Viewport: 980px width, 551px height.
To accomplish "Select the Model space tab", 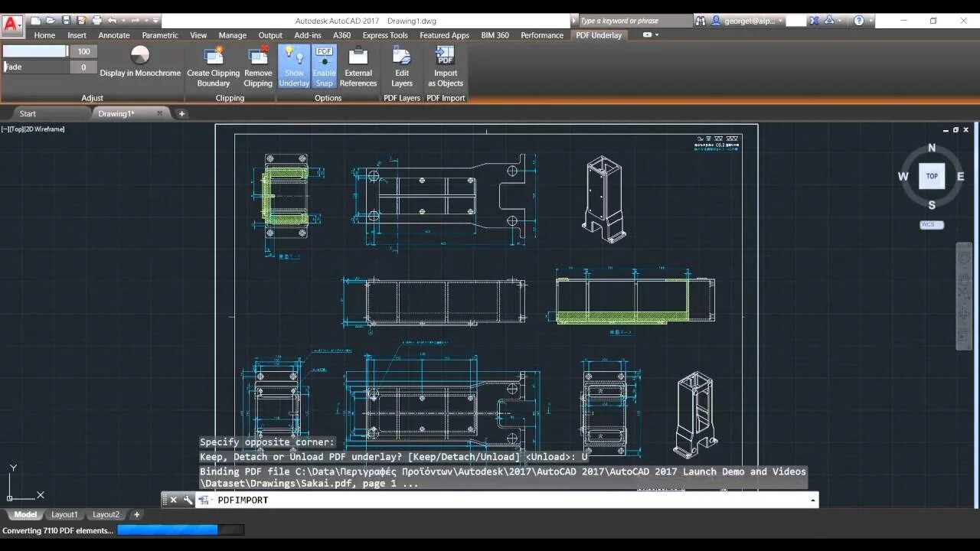I will pos(25,514).
